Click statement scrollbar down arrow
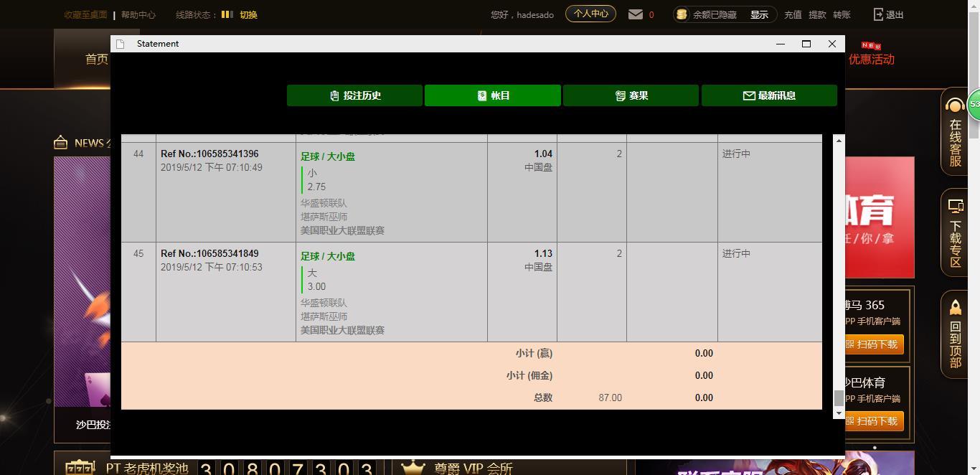This screenshot has height=475, width=980. pyautogui.click(x=839, y=413)
